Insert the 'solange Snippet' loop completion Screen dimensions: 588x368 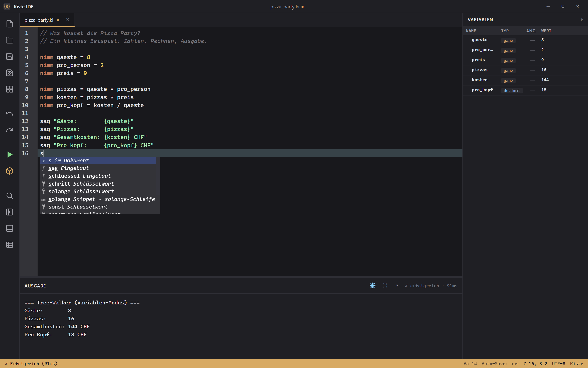pyautogui.click(x=98, y=199)
